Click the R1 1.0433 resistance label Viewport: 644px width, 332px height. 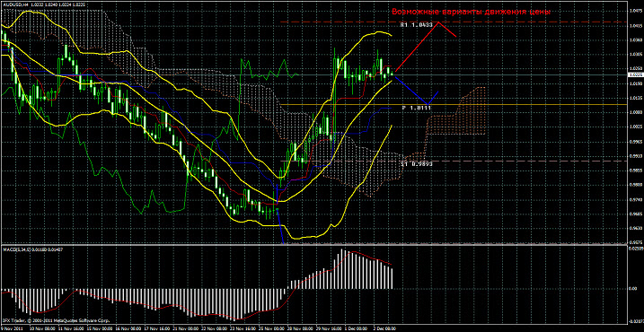point(417,25)
